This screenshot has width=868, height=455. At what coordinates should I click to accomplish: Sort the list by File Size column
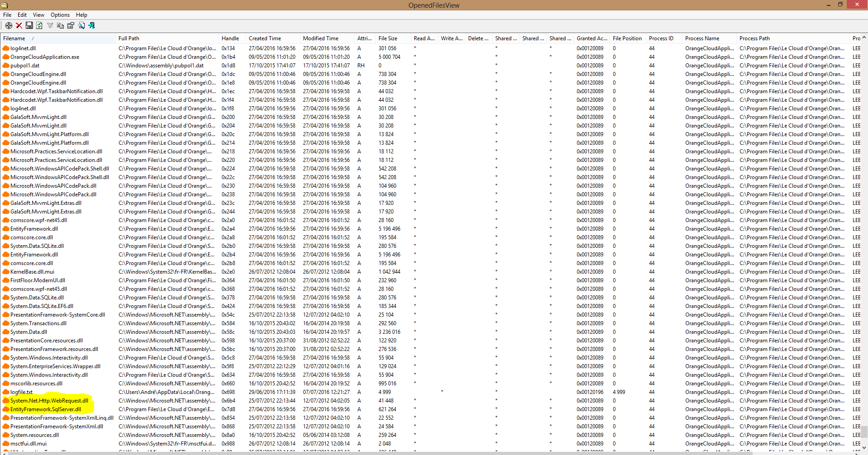pos(387,38)
